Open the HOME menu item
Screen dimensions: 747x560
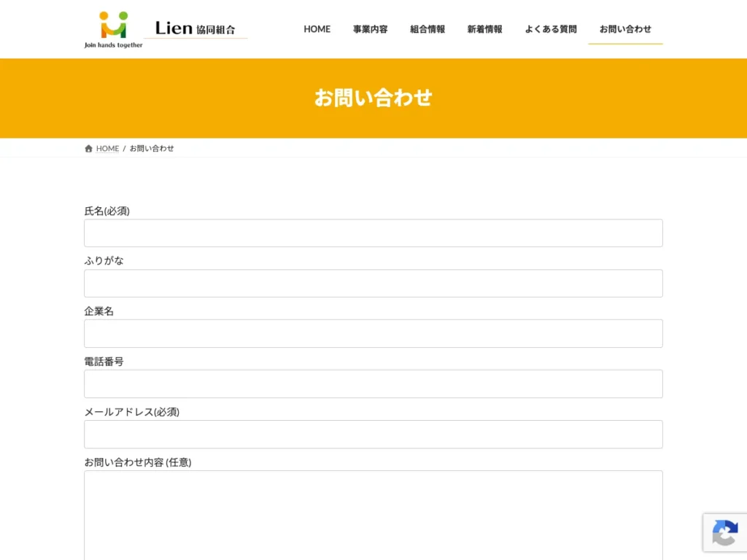click(317, 29)
